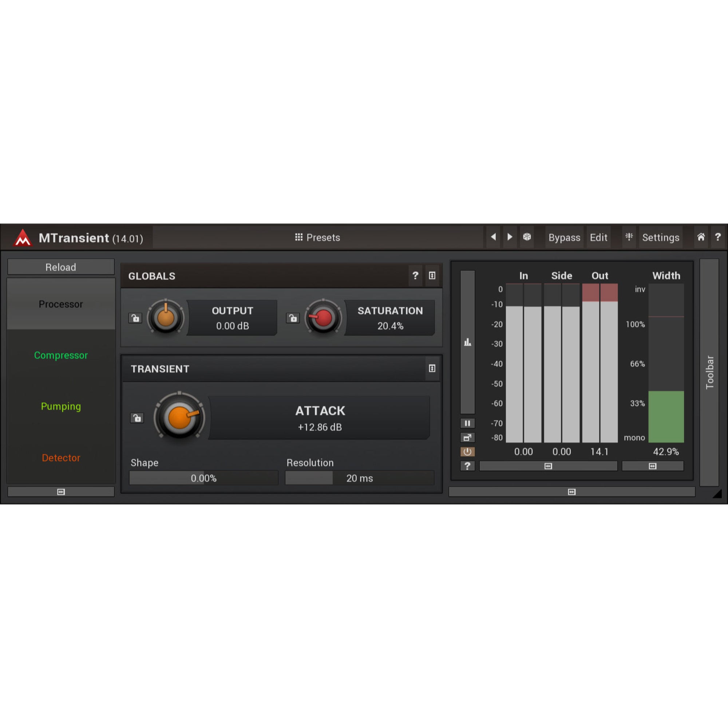Toggle the plugin Bypass button
Screen dimensions: 728x728
point(564,237)
